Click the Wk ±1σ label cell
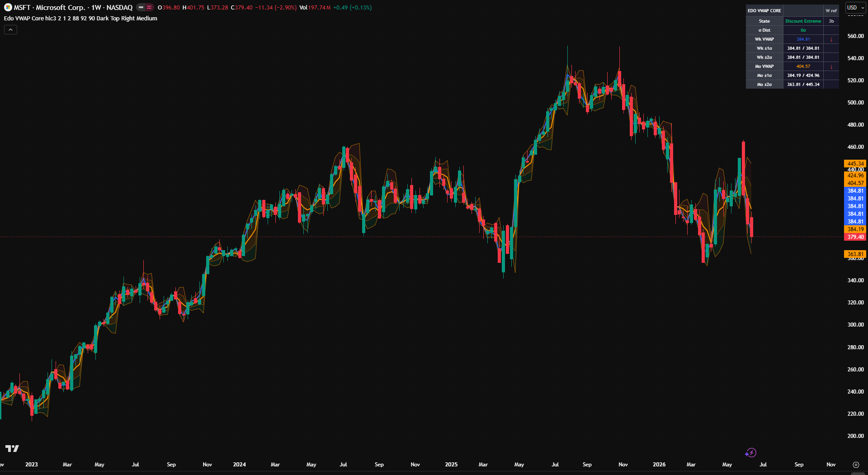Viewport: 868px width, 475px height. tap(764, 48)
